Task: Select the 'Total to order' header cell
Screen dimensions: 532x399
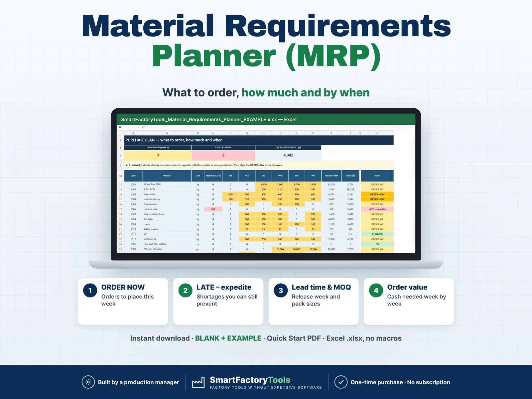Action: (x=331, y=176)
